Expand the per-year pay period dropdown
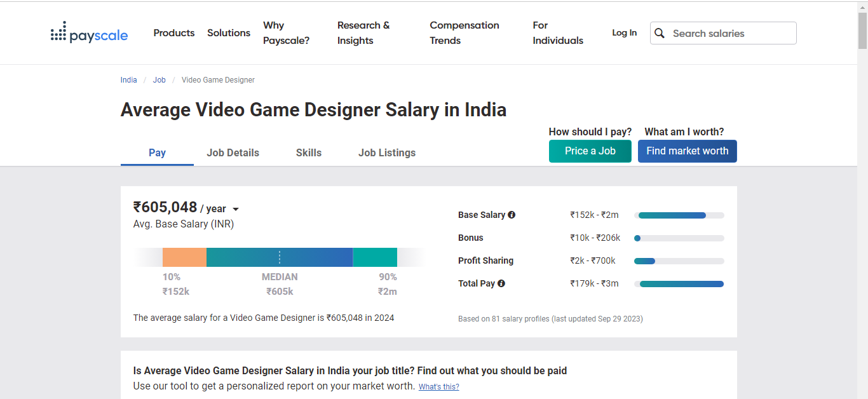Image resolution: width=868 pixels, height=399 pixels. click(x=235, y=209)
